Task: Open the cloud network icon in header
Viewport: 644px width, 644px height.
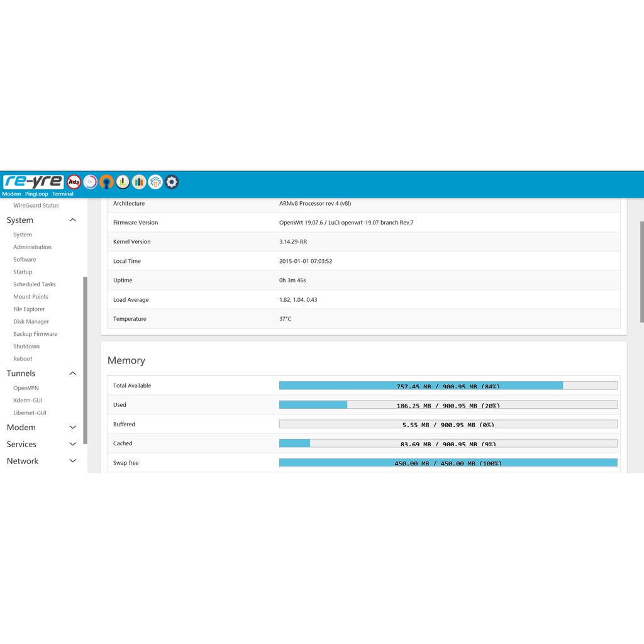Action: tap(155, 182)
